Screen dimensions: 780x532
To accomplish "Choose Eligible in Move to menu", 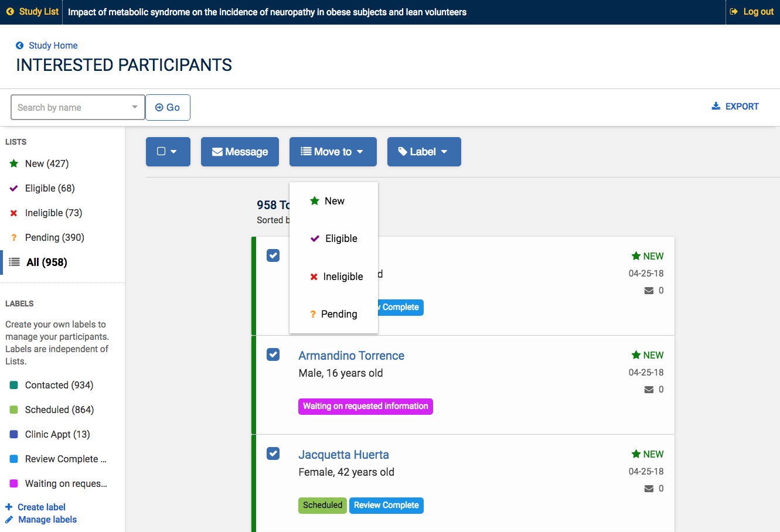I will 333,238.
